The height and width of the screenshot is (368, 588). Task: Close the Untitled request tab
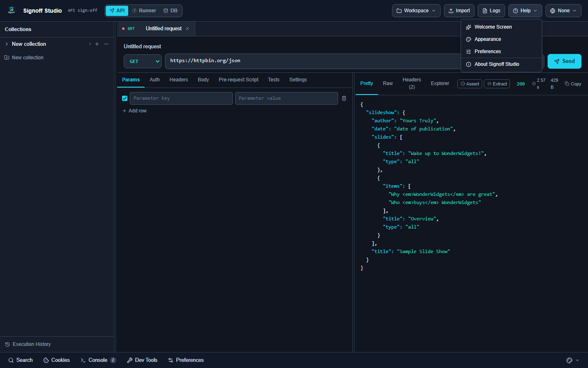(x=187, y=29)
